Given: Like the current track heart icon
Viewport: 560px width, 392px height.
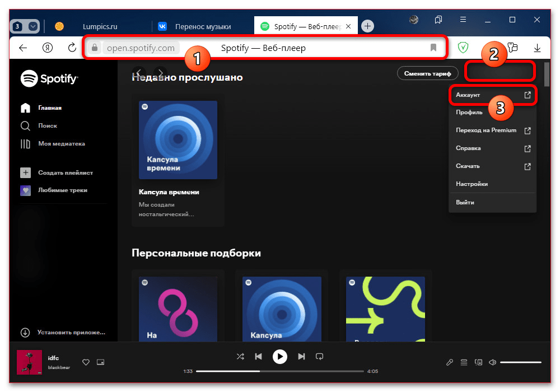Looking at the screenshot, I should click(86, 362).
